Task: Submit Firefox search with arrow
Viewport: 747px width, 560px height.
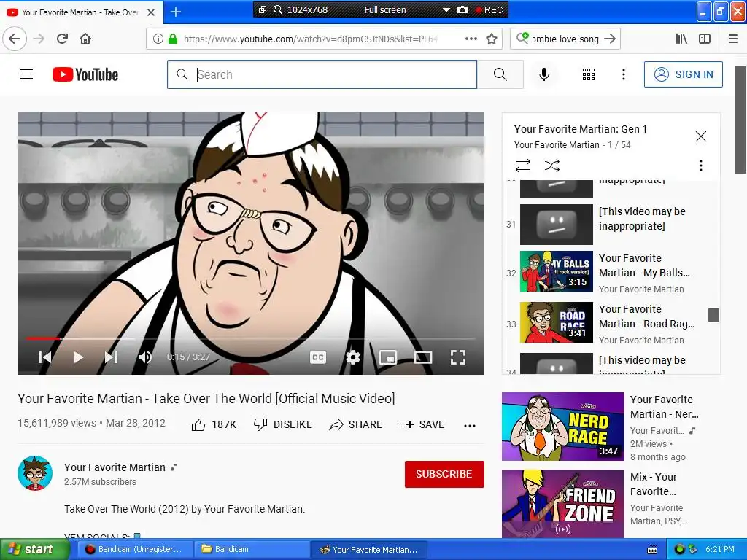Action: (610, 39)
